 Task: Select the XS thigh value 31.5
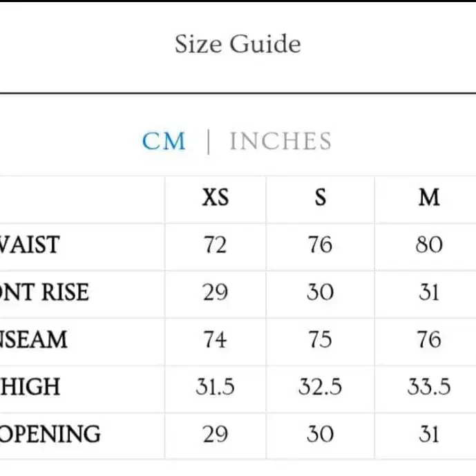point(215,387)
